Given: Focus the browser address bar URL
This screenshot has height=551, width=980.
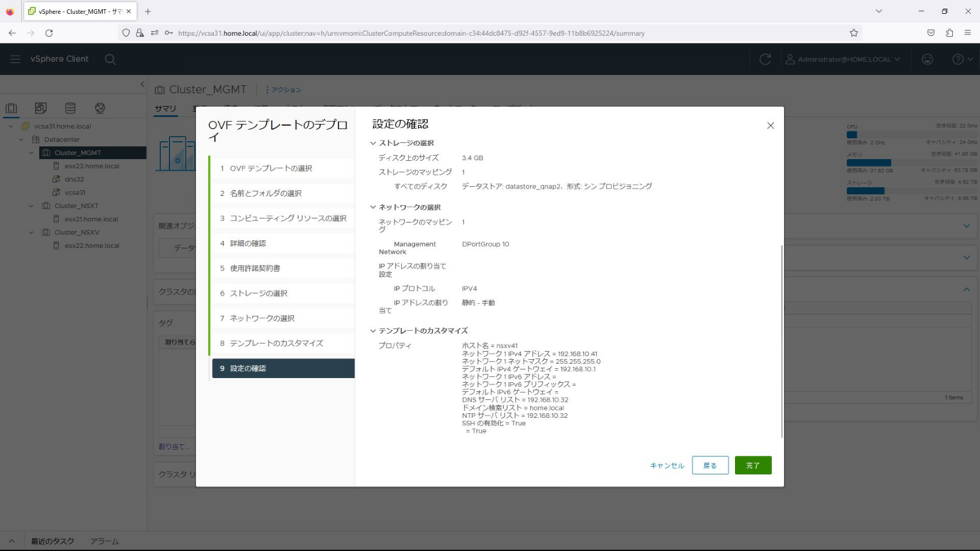Looking at the screenshot, I should pyautogui.click(x=411, y=33).
